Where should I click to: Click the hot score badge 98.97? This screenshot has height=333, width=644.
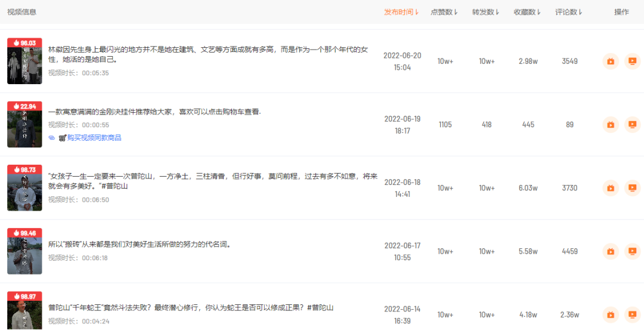tap(24, 296)
